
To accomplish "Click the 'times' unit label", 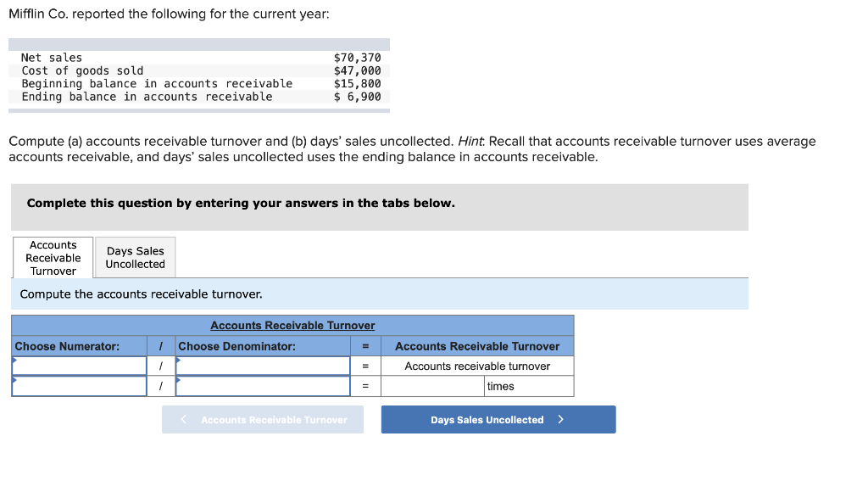I will [500, 386].
